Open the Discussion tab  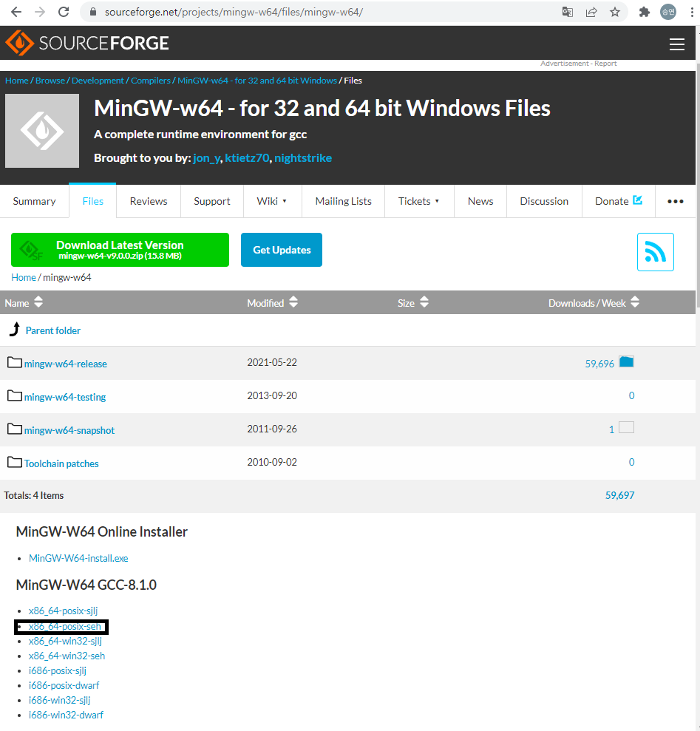point(544,201)
